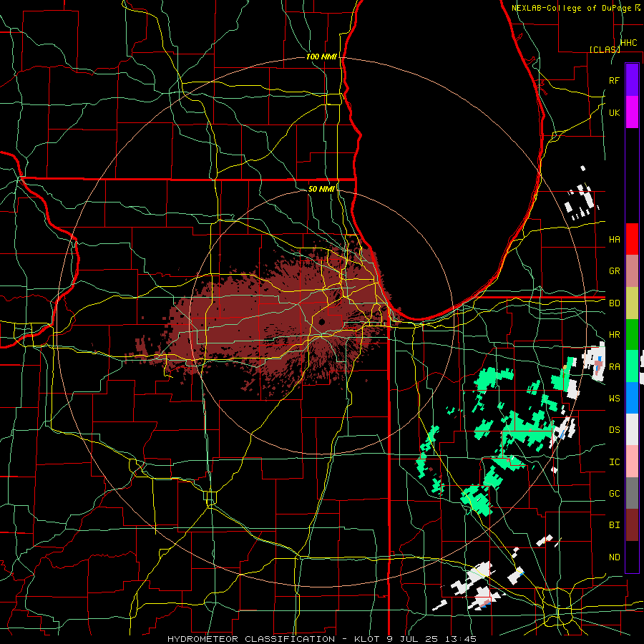Click the "HHC" product code text
This screenshot has height=644, width=644.
tap(629, 43)
